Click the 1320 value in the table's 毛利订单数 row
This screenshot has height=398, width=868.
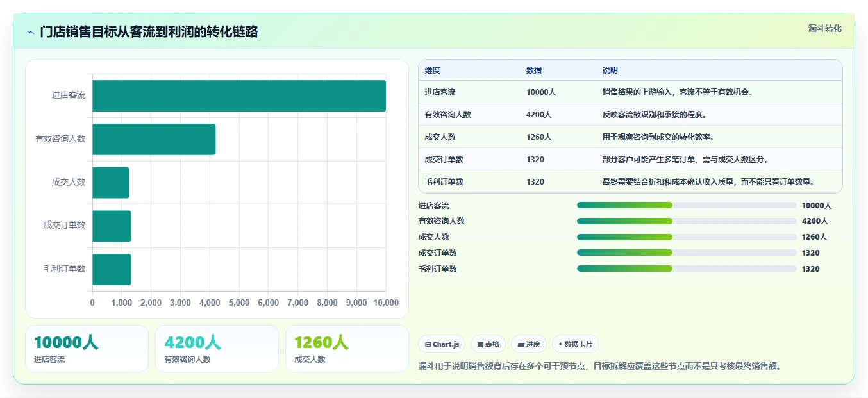[535, 182]
